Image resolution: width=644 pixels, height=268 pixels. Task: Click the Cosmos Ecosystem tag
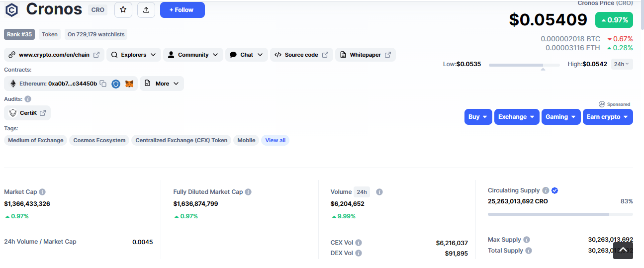(x=99, y=140)
